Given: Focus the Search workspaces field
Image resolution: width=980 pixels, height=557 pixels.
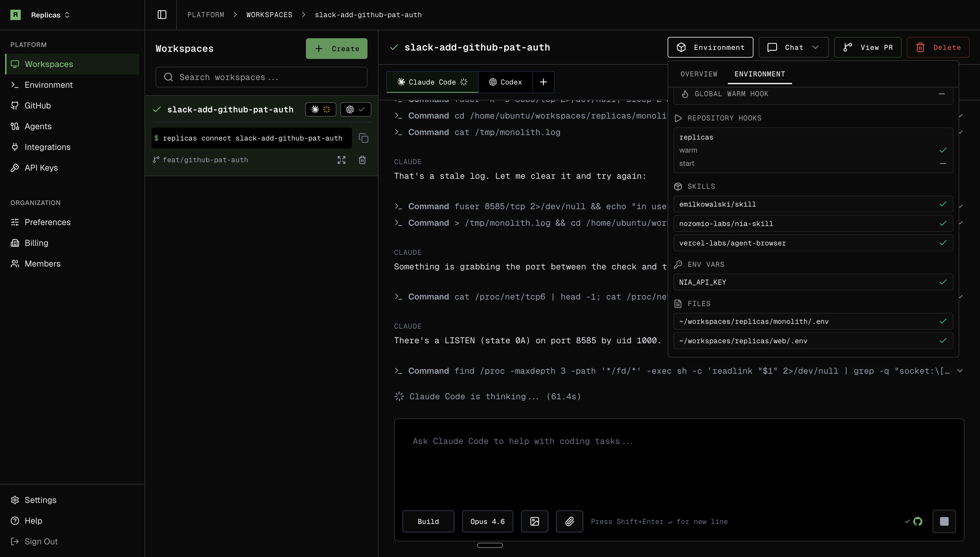Looking at the screenshot, I should (262, 77).
